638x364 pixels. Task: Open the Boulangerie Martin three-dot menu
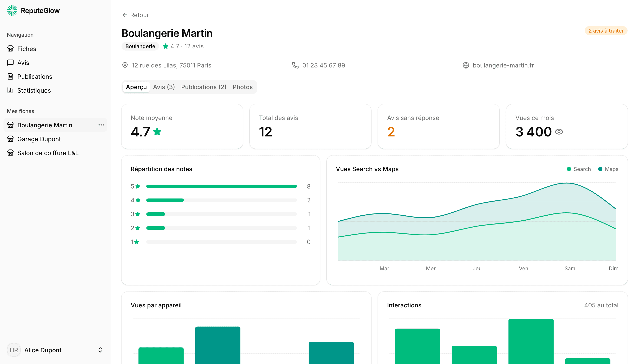click(101, 125)
